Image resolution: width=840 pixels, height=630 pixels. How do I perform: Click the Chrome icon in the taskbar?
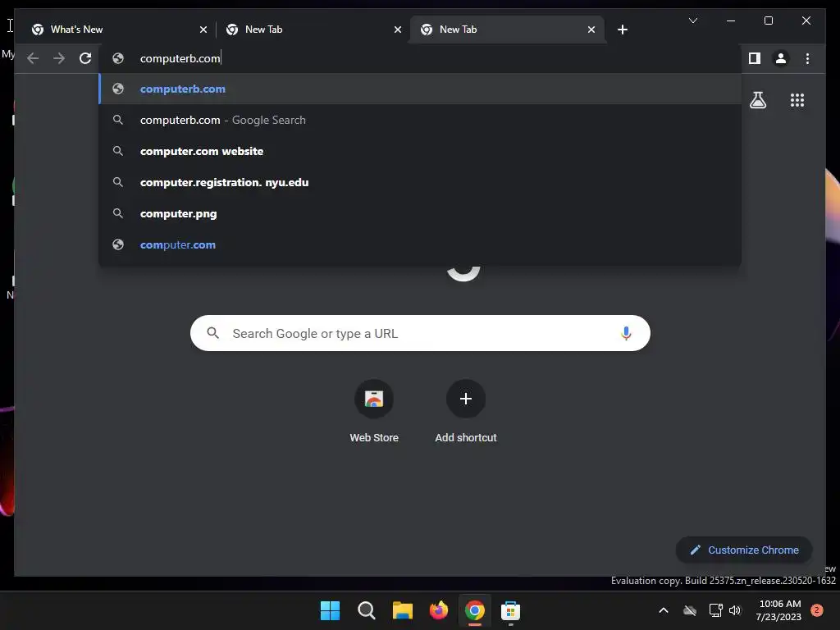475,610
